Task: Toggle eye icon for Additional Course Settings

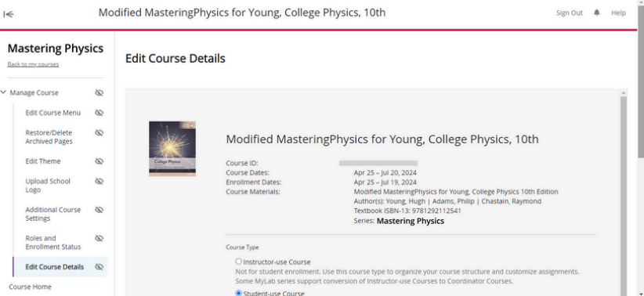Action: [99, 210]
